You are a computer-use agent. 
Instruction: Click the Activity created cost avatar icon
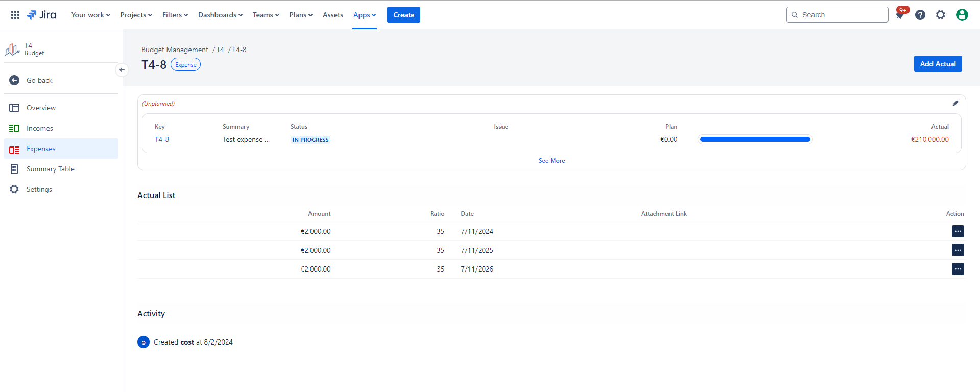click(144, 342)
